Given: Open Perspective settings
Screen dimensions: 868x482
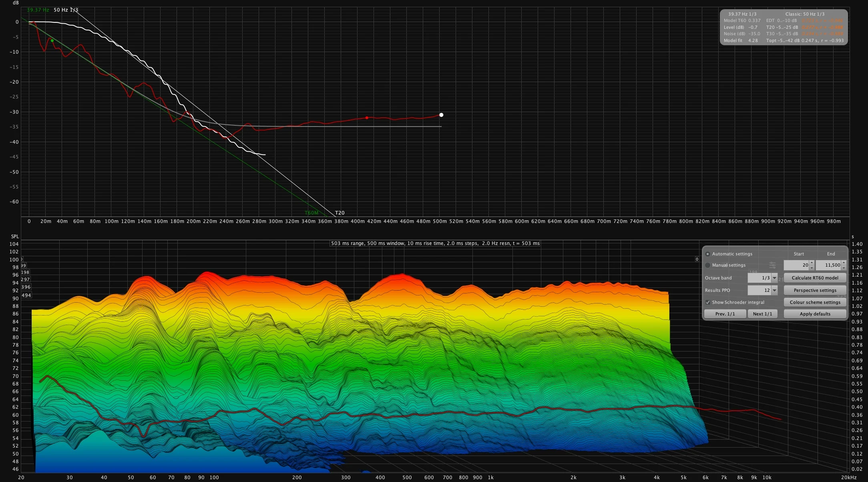Looking at the screenshot, I should [x=815, y=290].
